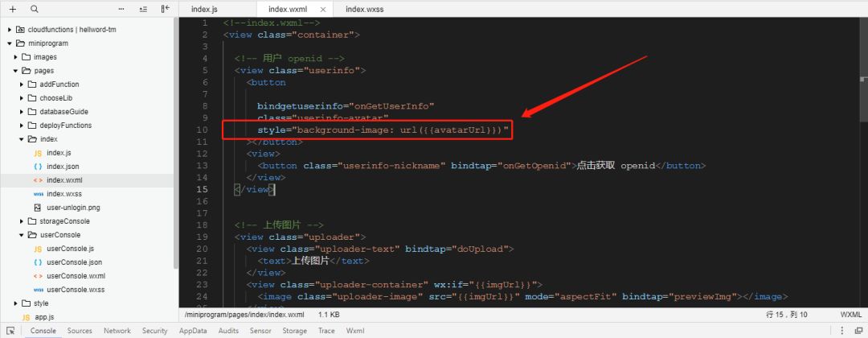The height and width of the screenshot is (338, 868).
Task: Click the code editor vertical scrollbar
Action: [x=864, y=69]
